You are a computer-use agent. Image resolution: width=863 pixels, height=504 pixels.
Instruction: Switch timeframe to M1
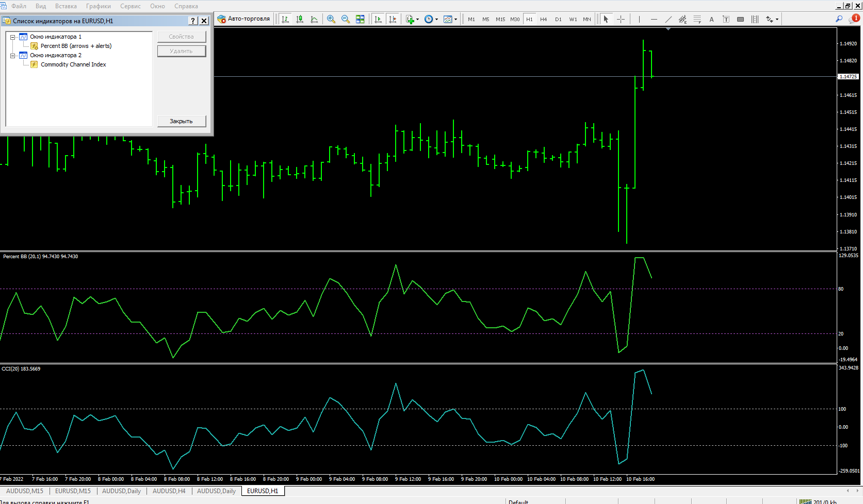(471, 19)
